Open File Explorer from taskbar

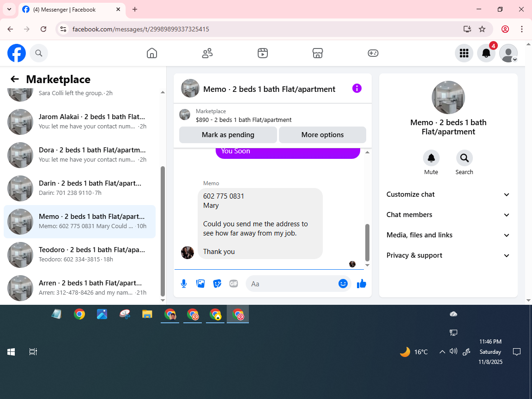[147, 314]
